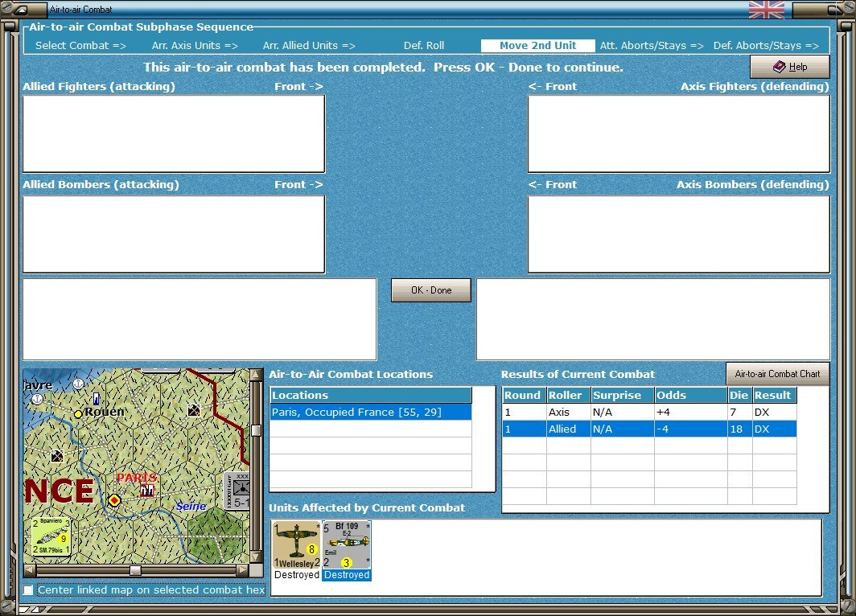The width and height of the screenshot is (856, 616).
Task: Click the Seine river label on map
Action: (191, 506)
